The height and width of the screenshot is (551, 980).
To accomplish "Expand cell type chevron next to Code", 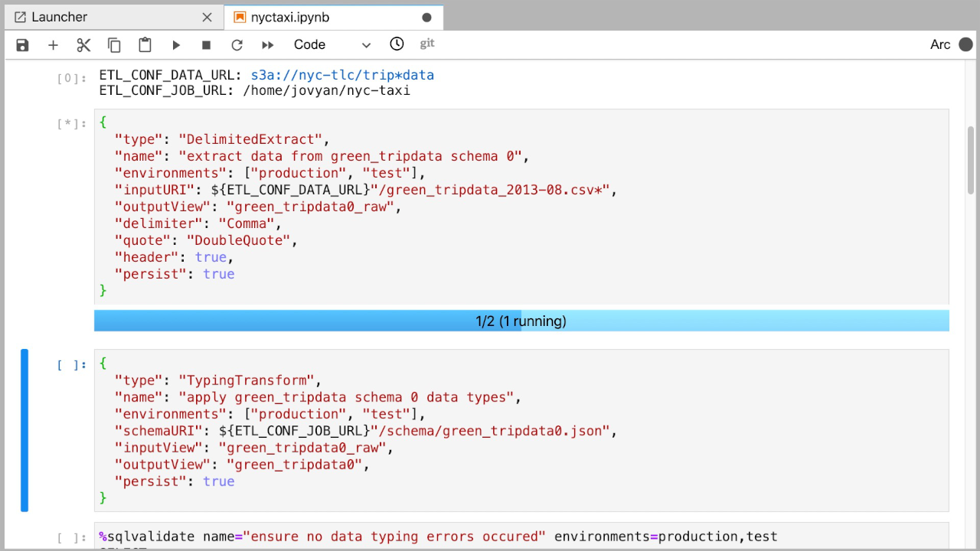I will tap(366, 45).
